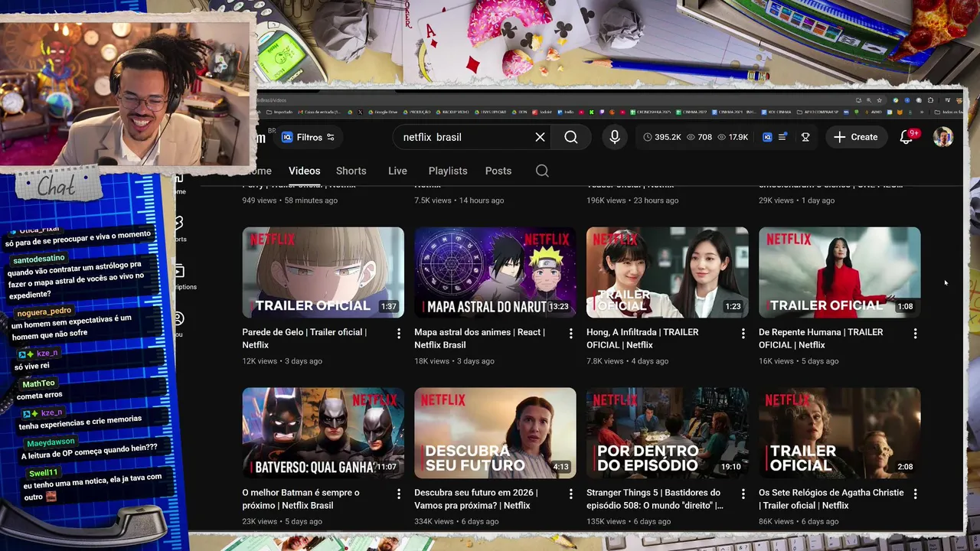980x551 pixels.
Task: Click chat username MathTeo
Action: point(38,383)
